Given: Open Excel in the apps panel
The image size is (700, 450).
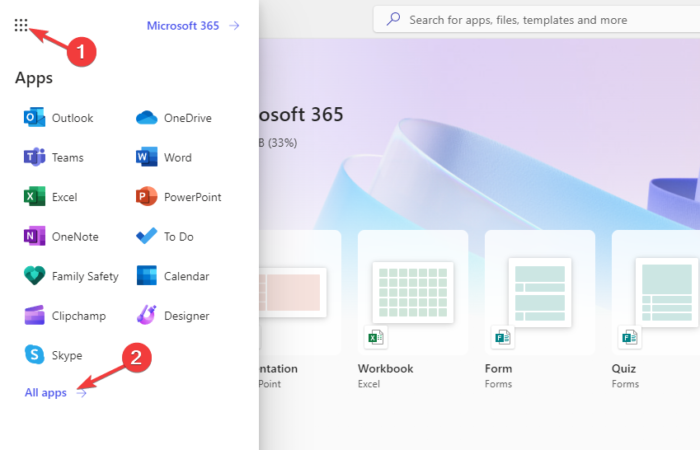Looking at the screenshot, I should tap(50, 197).
